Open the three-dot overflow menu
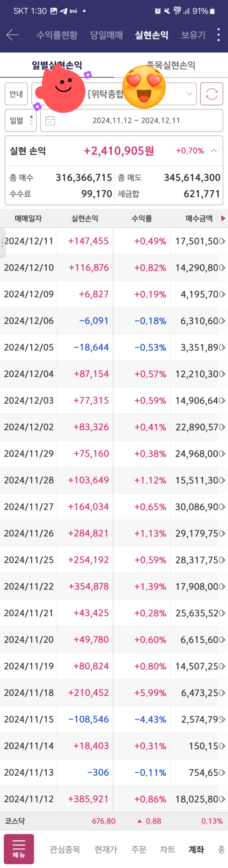 pos(218,35)
